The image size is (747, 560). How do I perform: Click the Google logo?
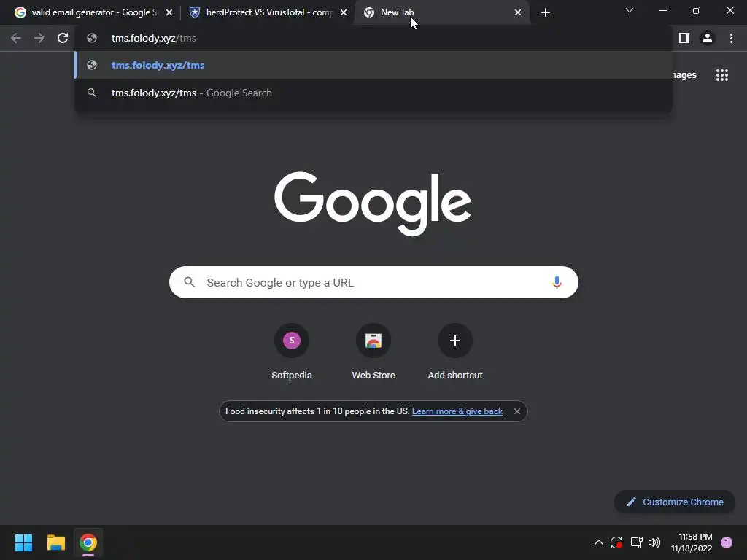point(373,203)
